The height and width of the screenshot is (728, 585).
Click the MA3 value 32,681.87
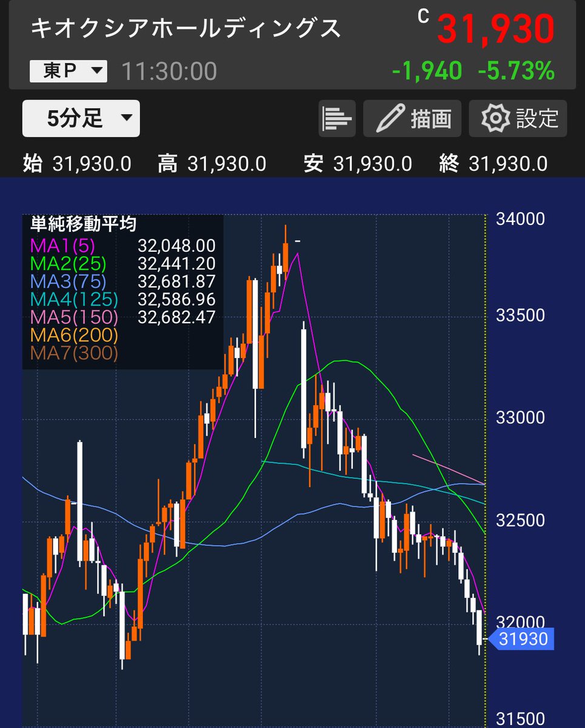tap(176, 281)
